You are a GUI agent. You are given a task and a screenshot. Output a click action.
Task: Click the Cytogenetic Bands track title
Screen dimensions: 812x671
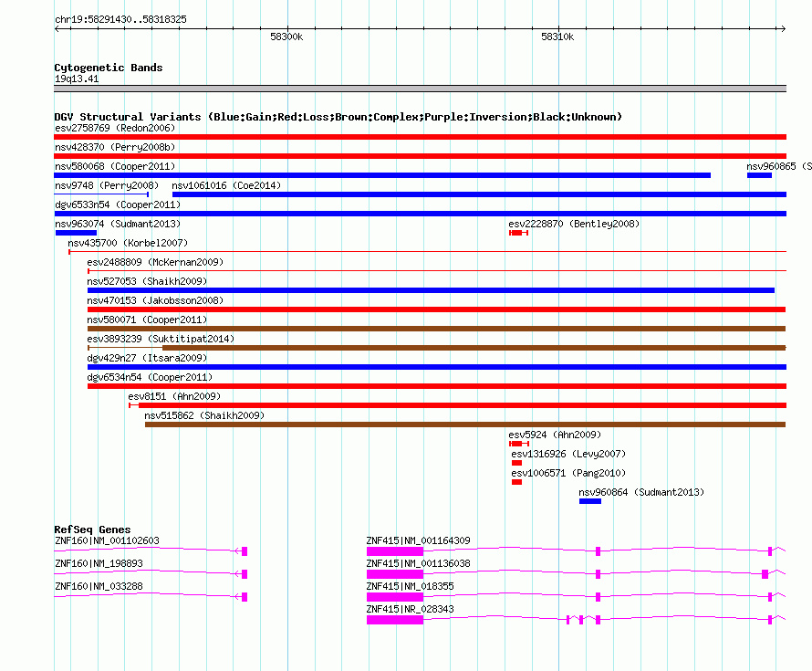[109, 68]
